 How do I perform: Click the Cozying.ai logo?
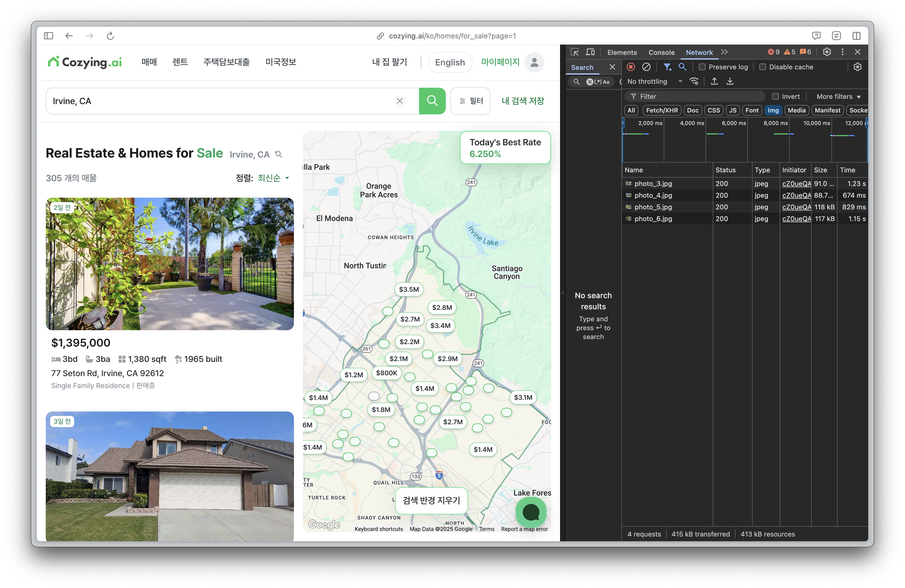(x=84, y=62)
